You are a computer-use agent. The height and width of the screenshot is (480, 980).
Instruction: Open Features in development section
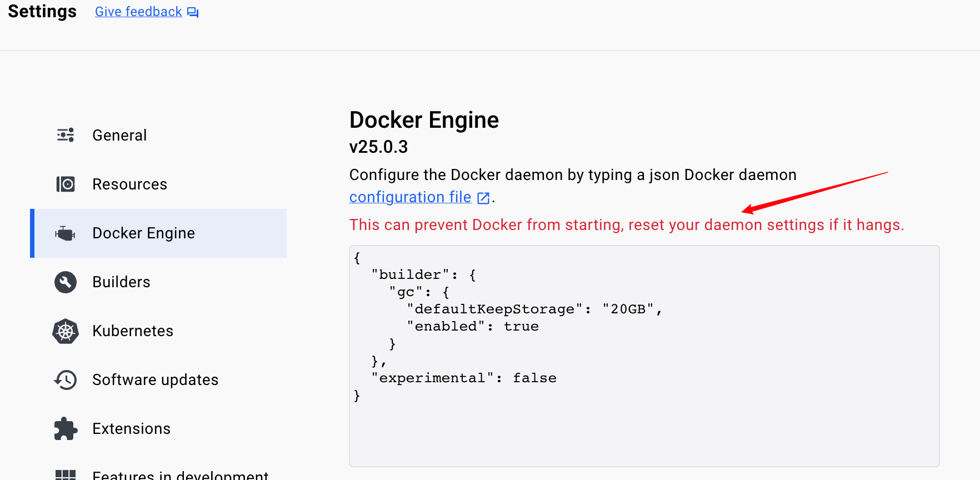pyautogui.click(x=180, y=475)
